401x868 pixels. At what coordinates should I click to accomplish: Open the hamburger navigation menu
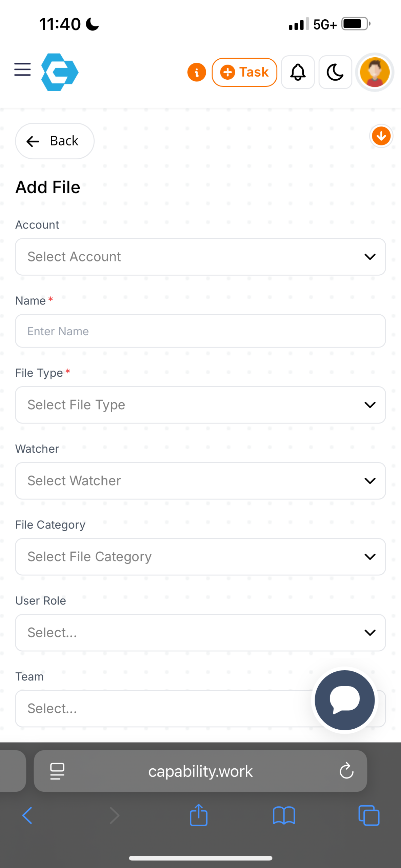[22, 70]
